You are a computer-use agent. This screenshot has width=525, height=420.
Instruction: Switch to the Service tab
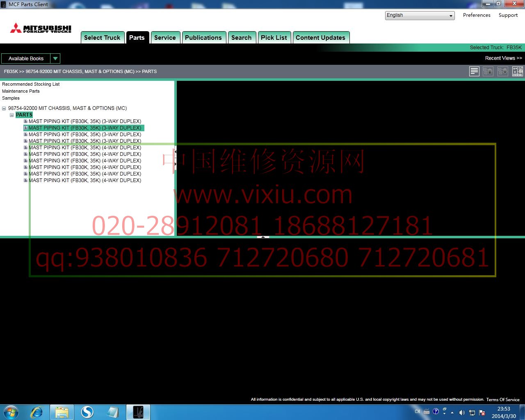[165, 38]
